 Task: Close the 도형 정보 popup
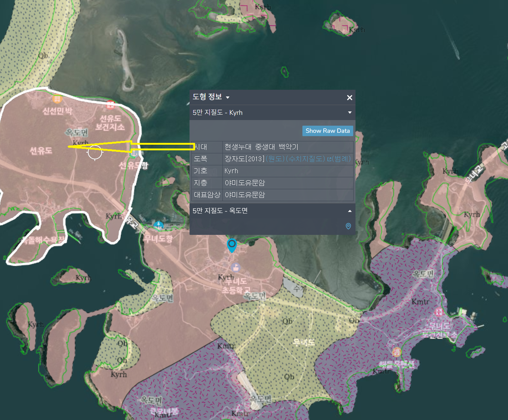[350, 98]
